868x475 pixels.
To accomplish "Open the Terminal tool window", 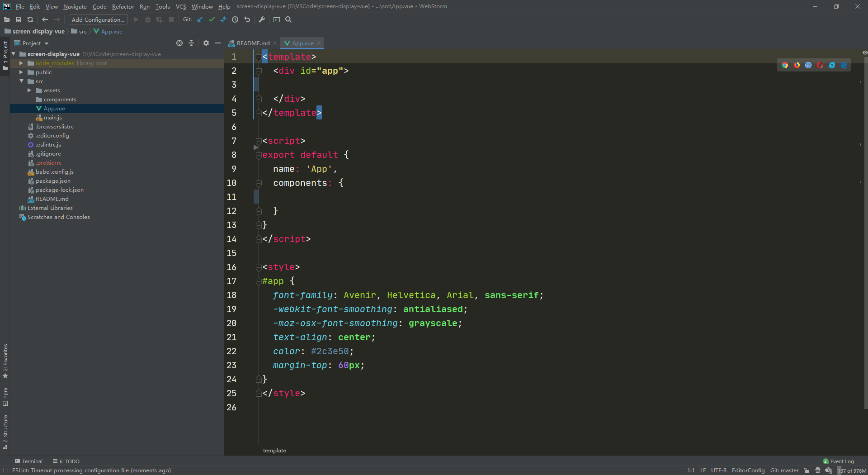I will click(28, 461).
